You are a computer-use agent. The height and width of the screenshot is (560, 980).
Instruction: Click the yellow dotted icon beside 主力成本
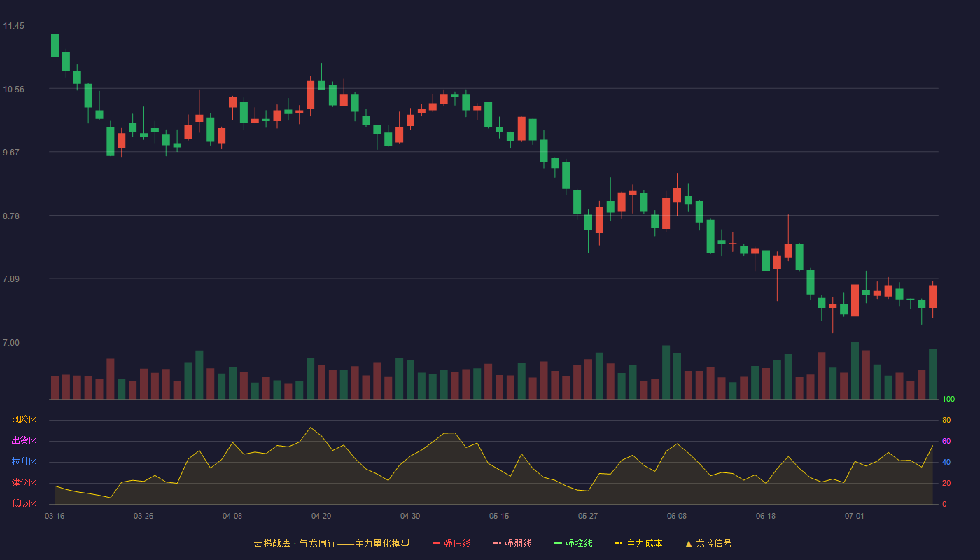(x=618, y=543)
